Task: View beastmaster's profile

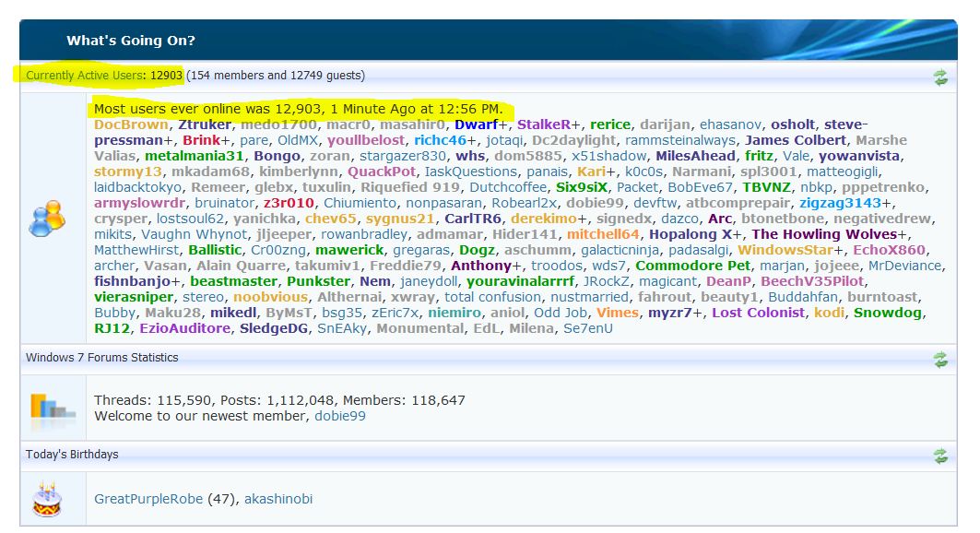Action: coord(233,281)
